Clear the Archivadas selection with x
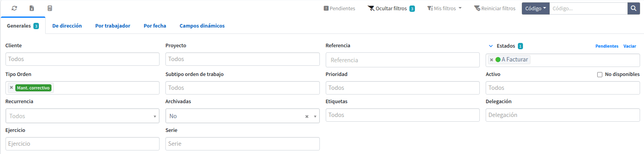 coord(307,117)
